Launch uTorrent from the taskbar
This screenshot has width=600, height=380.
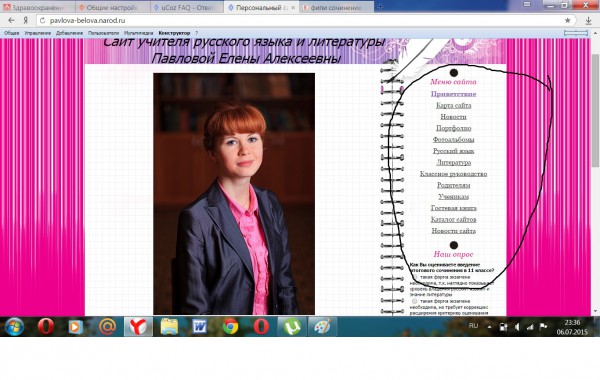[x=292, y=327]
